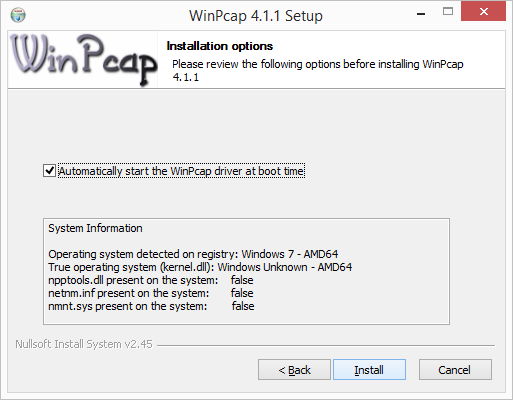Abort setup with the Cancel button
Viewport: 513px width, 400px height.
point(455,370)
